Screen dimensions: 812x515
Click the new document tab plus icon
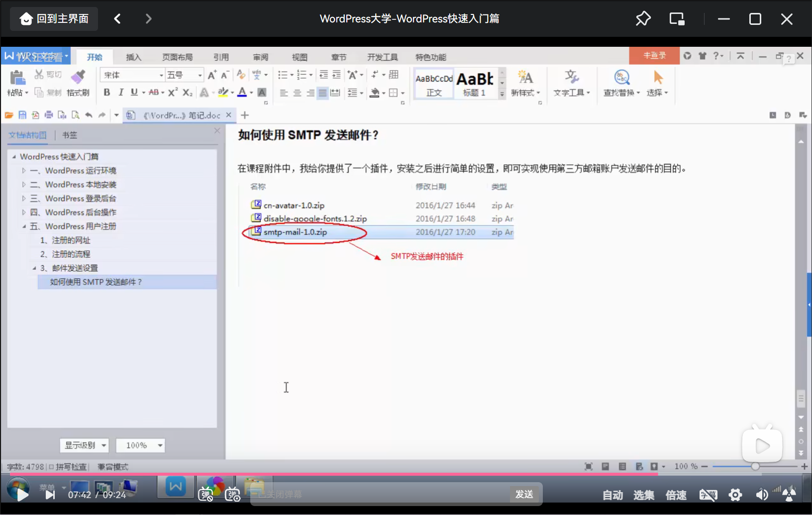point(245,115)
